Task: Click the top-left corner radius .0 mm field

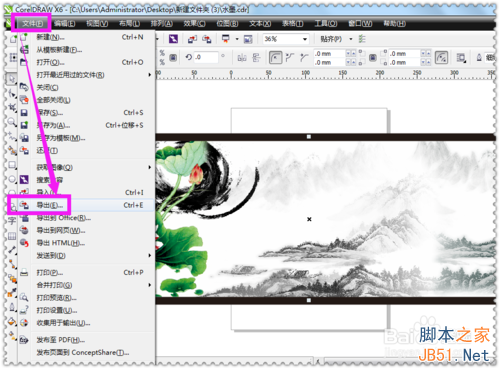Action: (x=329, y=53)
